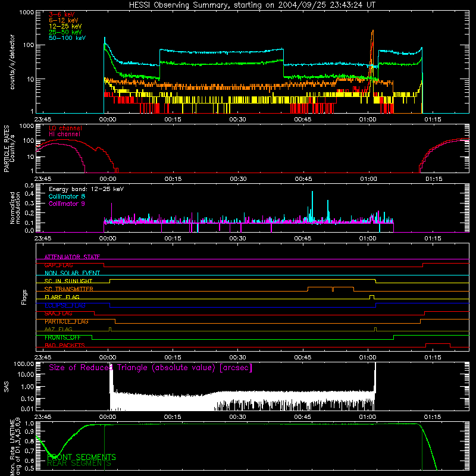Click the Size of Reduced Triangle caption
The height and width of the screenshot is (476, 476).
coord(151,368)
